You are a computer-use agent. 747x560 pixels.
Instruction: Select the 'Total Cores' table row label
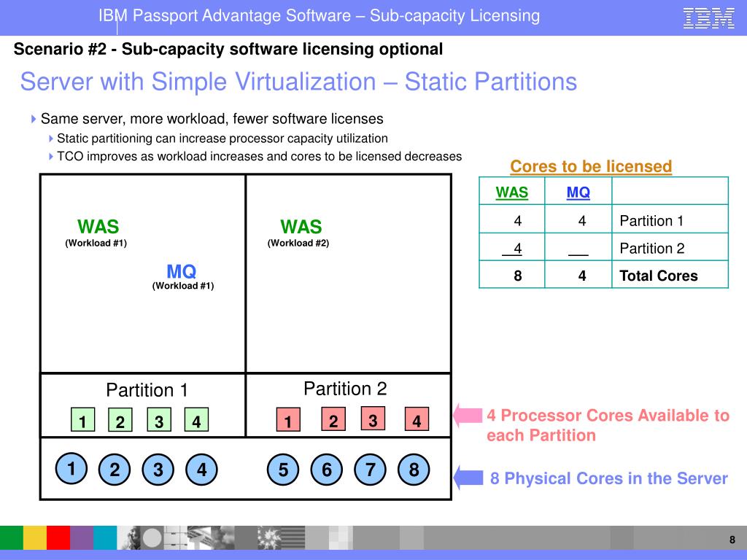click(659, 276)
